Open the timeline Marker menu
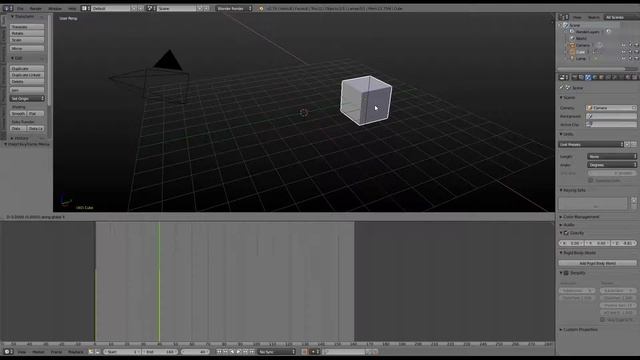 (38, 351)
